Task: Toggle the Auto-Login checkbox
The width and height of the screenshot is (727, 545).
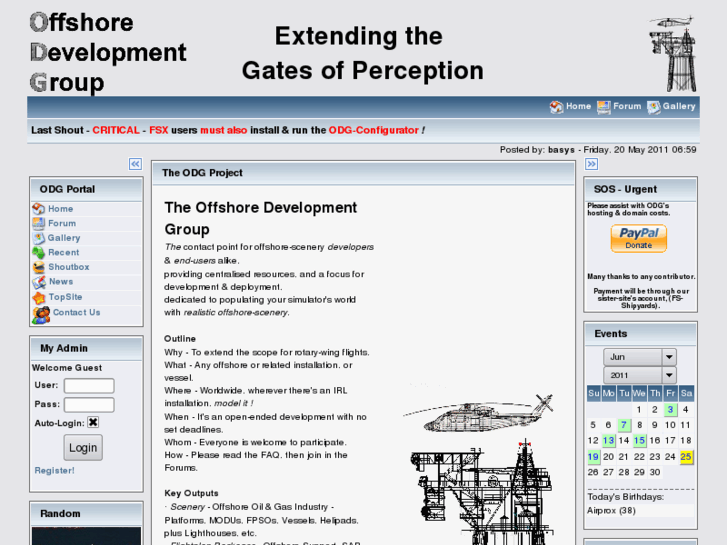Action: click(x=93, y=422)
